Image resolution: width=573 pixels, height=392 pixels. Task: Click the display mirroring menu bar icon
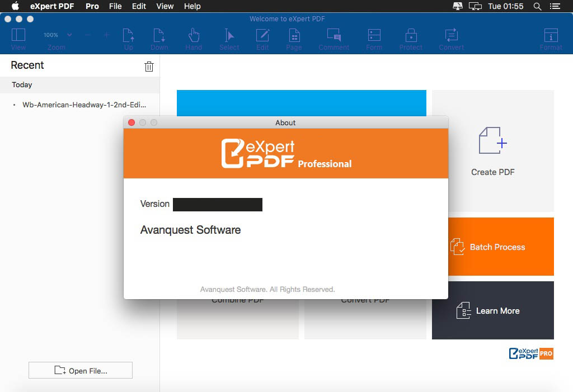[475, 6]
